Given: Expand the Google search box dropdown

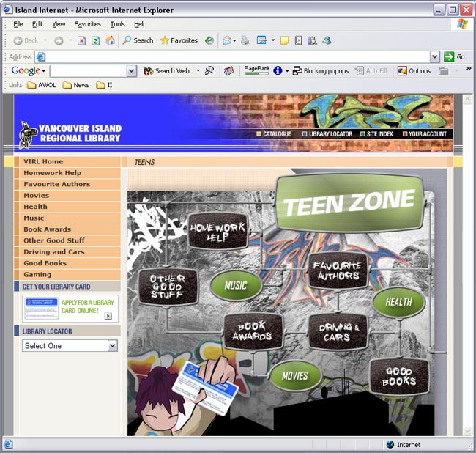Looking at the screenshot, I should tap(132, 71).
